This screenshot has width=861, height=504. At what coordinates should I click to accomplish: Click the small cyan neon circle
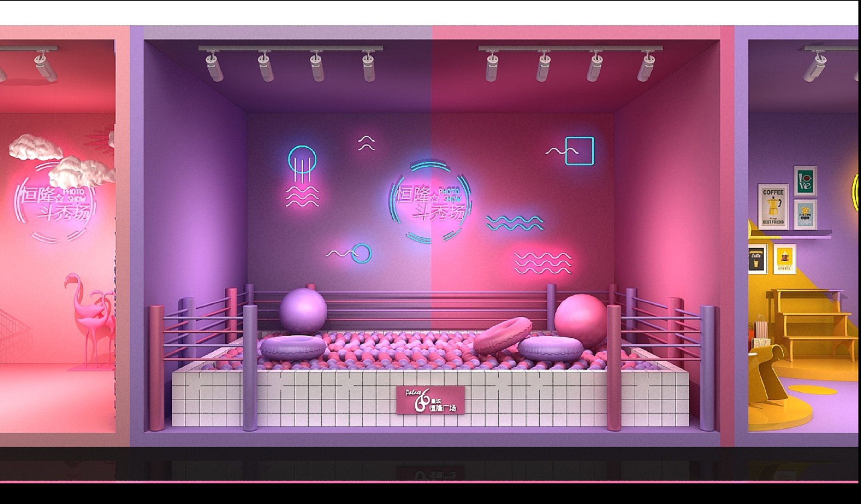tap(362, 254)
